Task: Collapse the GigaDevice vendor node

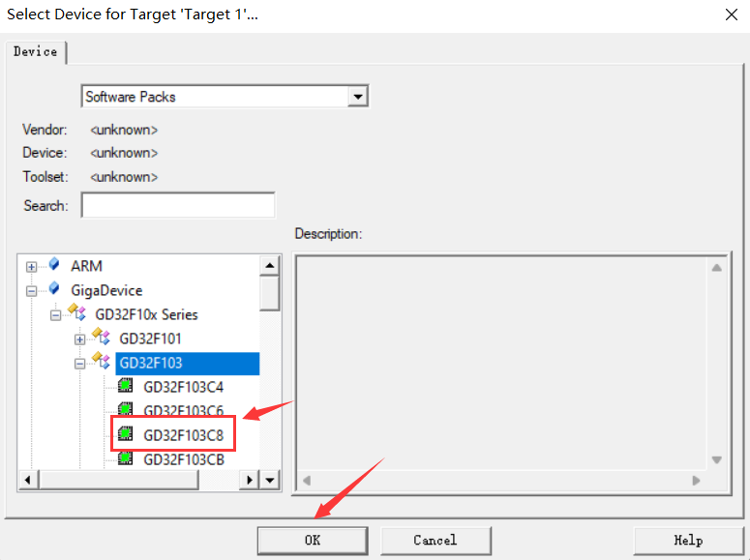Action: [x=32, y=291]
